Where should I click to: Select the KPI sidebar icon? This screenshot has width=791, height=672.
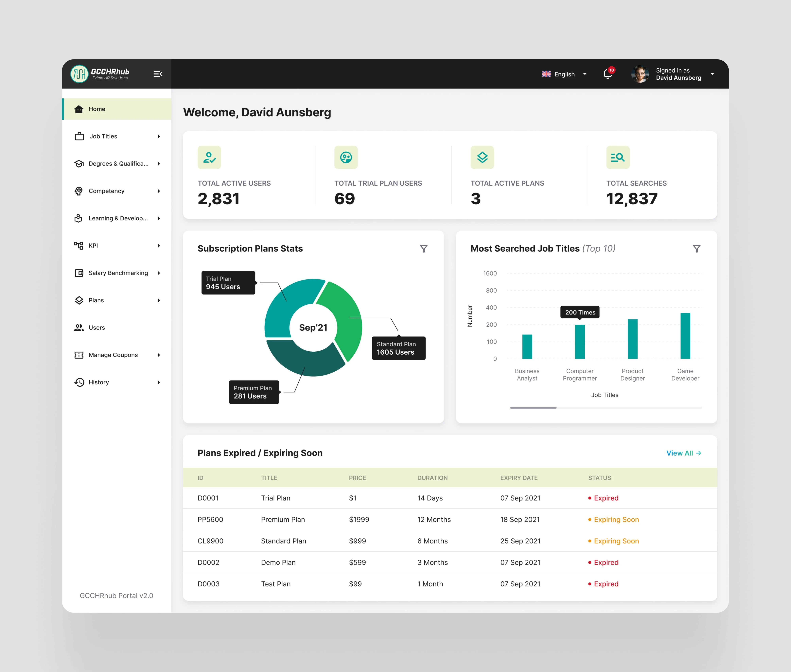(79, 245)
